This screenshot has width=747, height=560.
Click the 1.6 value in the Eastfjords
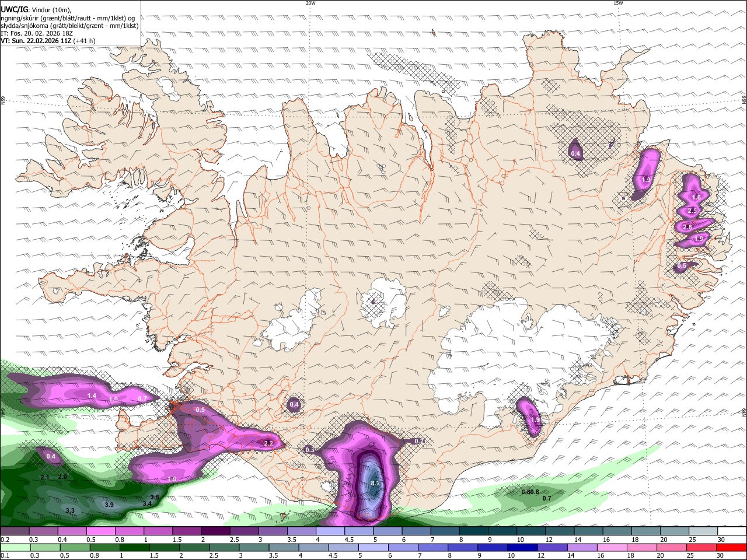(x=696, y=198)
